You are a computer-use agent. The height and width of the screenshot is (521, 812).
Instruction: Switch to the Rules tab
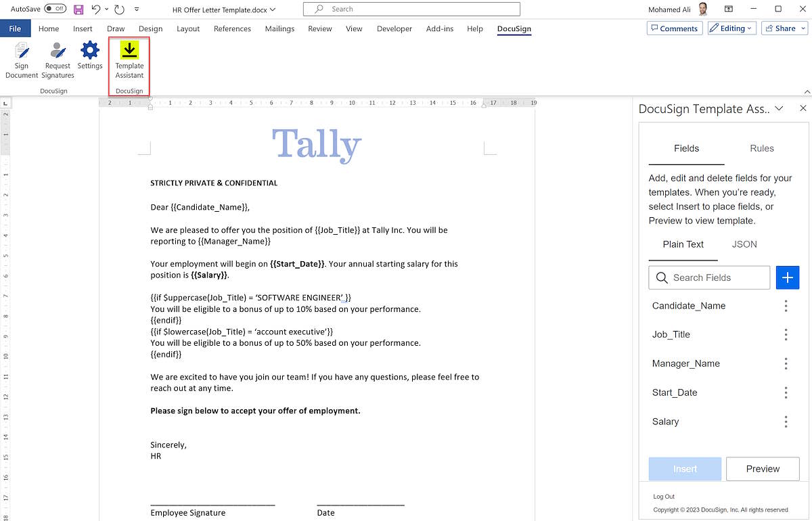761,148
